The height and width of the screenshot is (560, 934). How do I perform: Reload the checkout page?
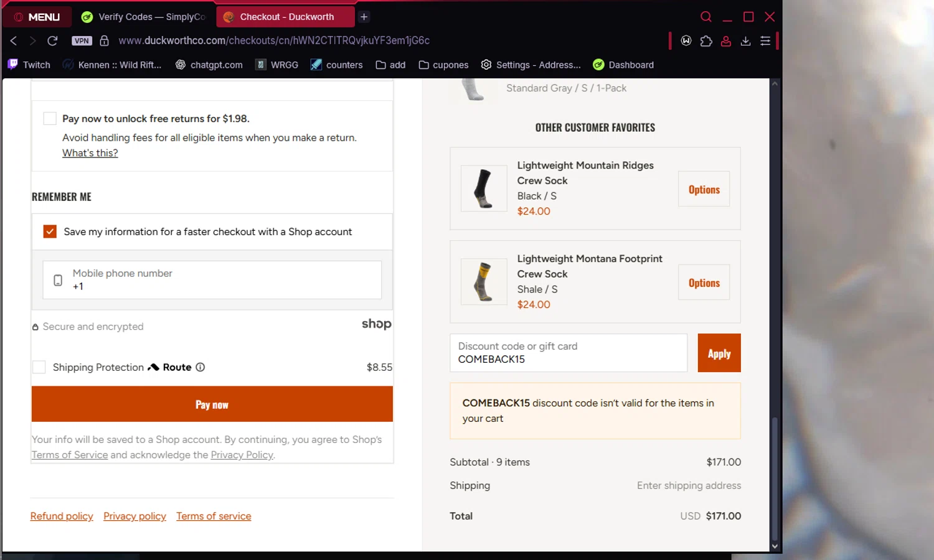point(52,40)
